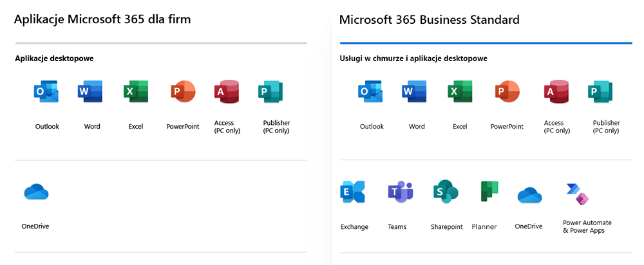This screenshot has height=265, width=644.
Task: Click PowerPoint icon in Business Standard panel
Action: click(507, 91)
